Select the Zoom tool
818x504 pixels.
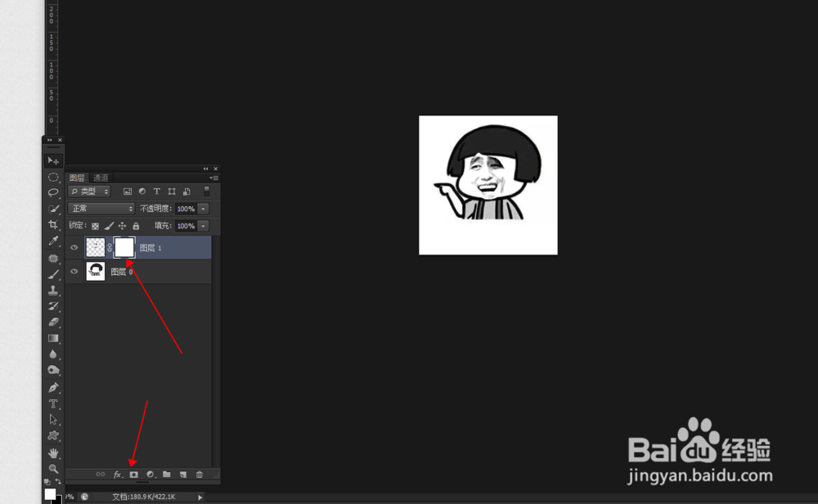point(53,469)
